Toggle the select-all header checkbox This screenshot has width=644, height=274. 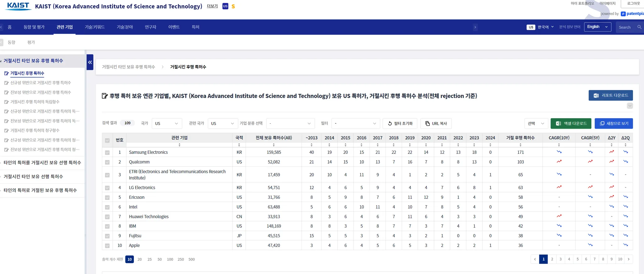click(x=107, y=140)
